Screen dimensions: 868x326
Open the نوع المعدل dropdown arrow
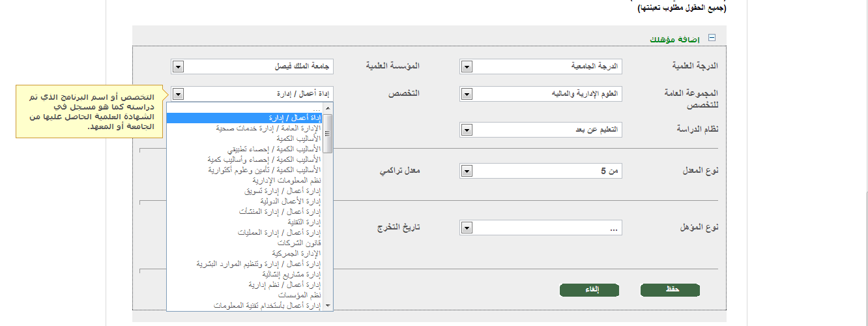coord(467,171)
